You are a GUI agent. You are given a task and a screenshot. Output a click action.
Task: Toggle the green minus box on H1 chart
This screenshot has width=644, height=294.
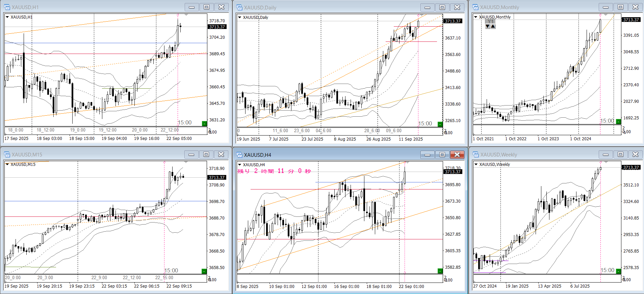tap(204, 124)
